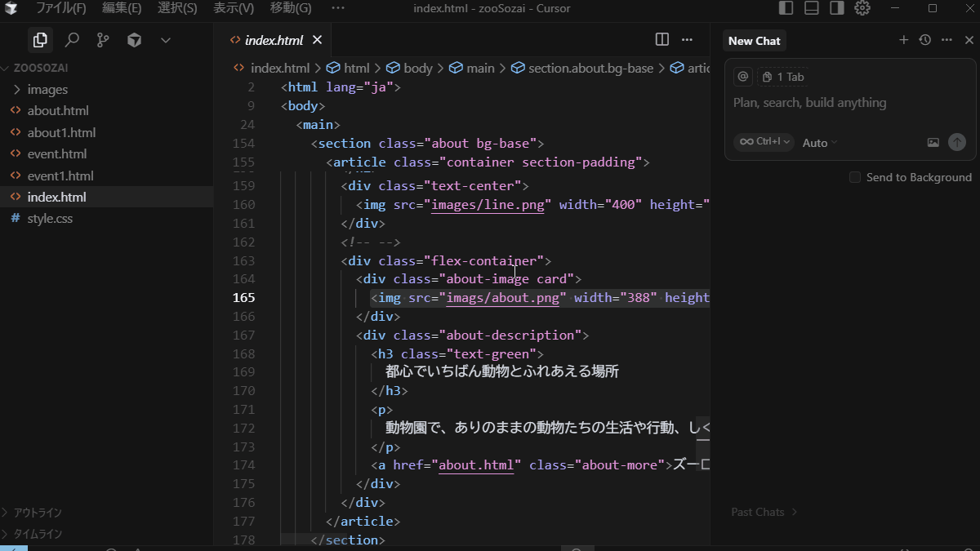Start a new chat with plus icon

[903, 40]
